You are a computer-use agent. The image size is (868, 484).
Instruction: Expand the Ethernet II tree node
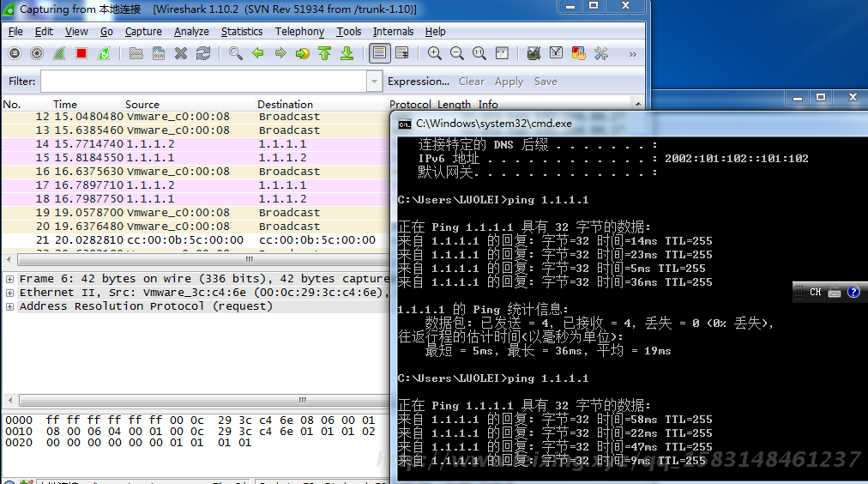(x=9, y=293)
